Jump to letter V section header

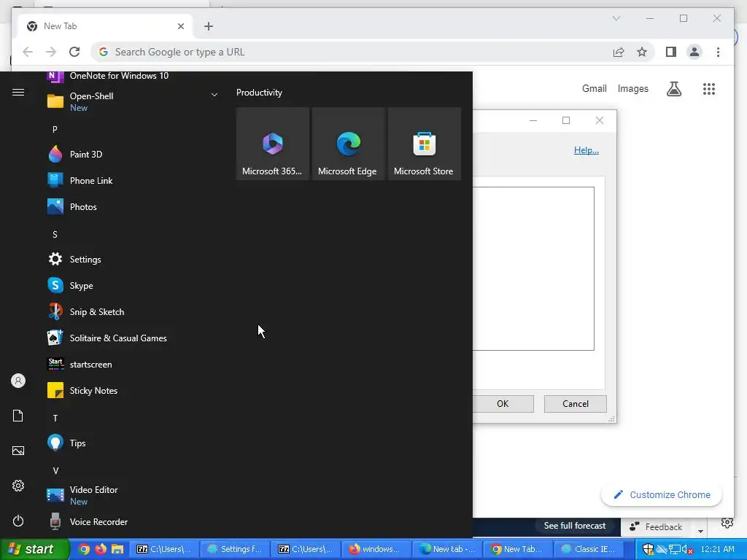pyautogui.click(x=55, y=470)
